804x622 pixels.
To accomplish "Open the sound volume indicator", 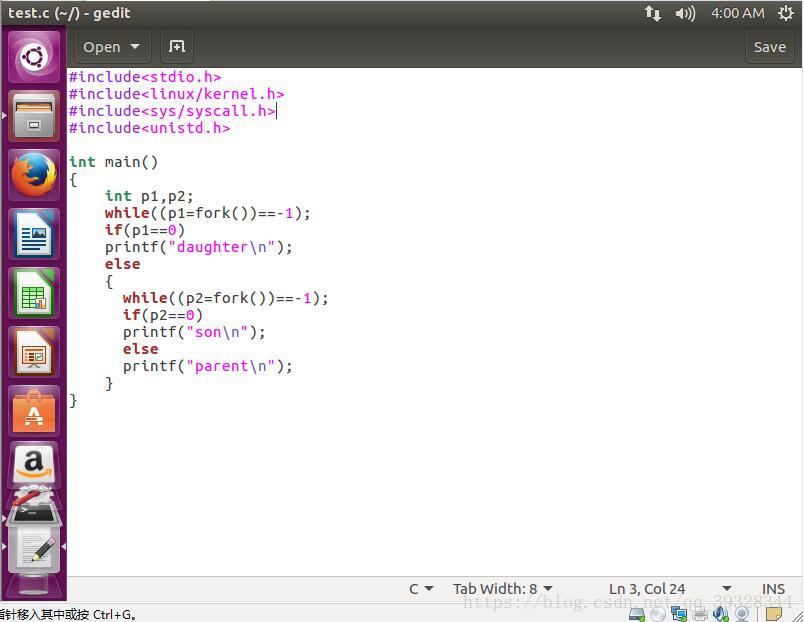I will tap(685, 13).
